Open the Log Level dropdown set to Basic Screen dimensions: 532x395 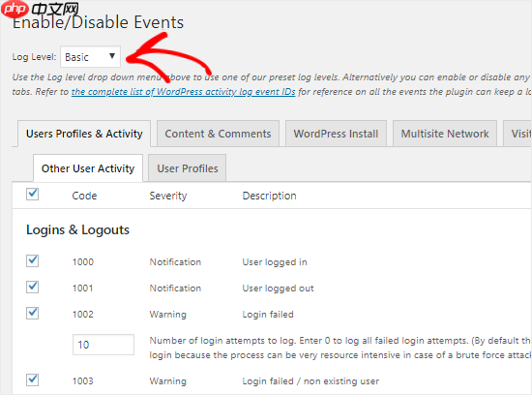pyautogui.click(x=90, y=57)
